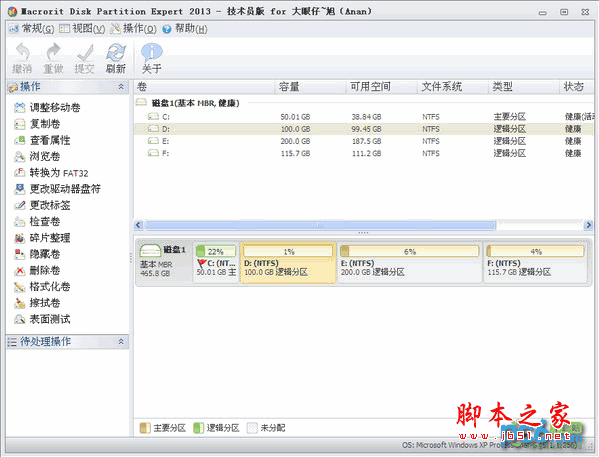Click the 187.5 GB free space cell
Viewport: 599px width, 457px height.
[x=366, y=141]
